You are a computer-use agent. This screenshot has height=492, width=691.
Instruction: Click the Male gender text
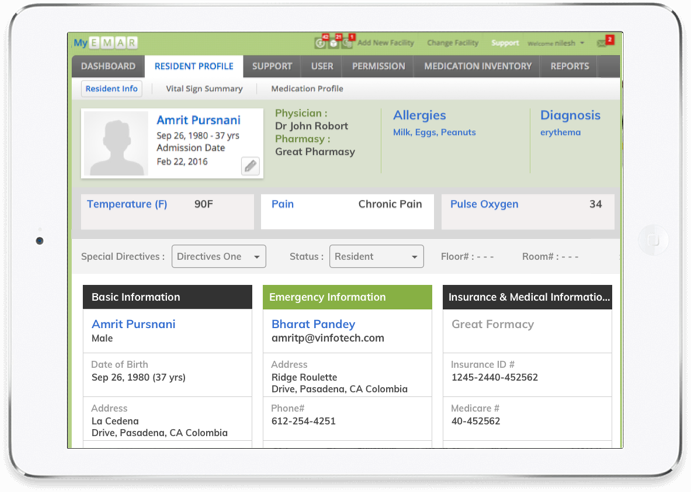102,338
